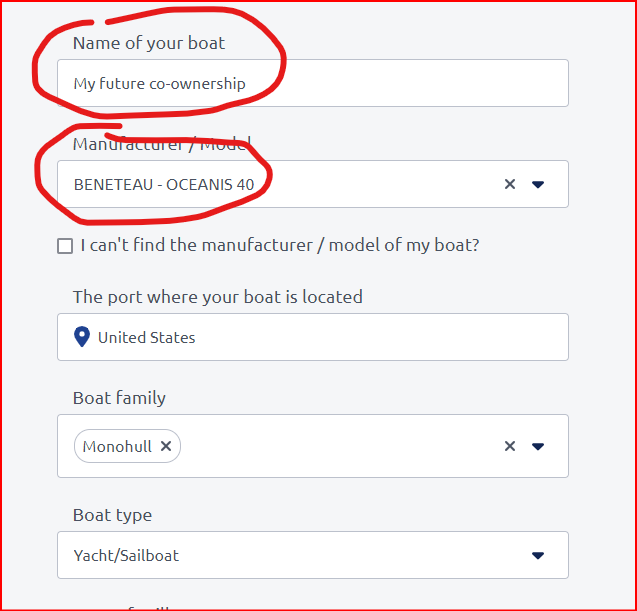637x611 pixels.
Task: Remove the Monohull tag
Action: click(x=166, y=446)
